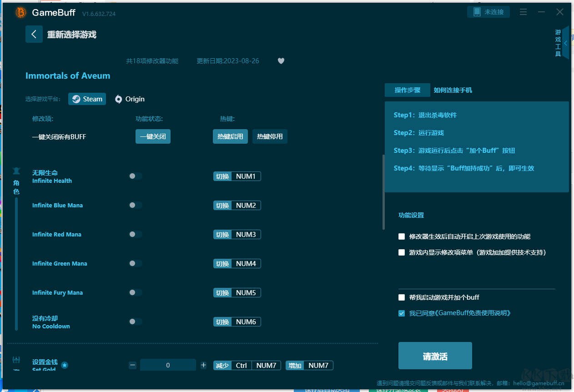Viewport: 574px width, 392px height.
Task: Click the star badge next to 设置金钱
Action: coord(65,365)
